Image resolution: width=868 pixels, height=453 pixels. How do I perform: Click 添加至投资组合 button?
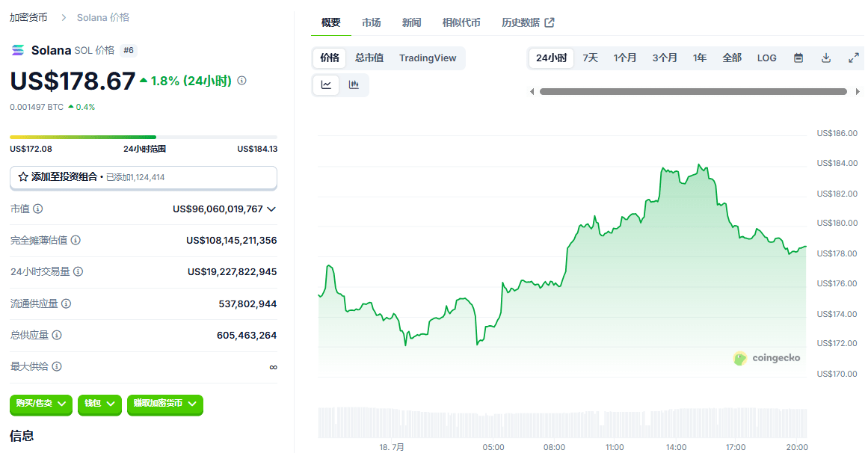tap(144, 178)
